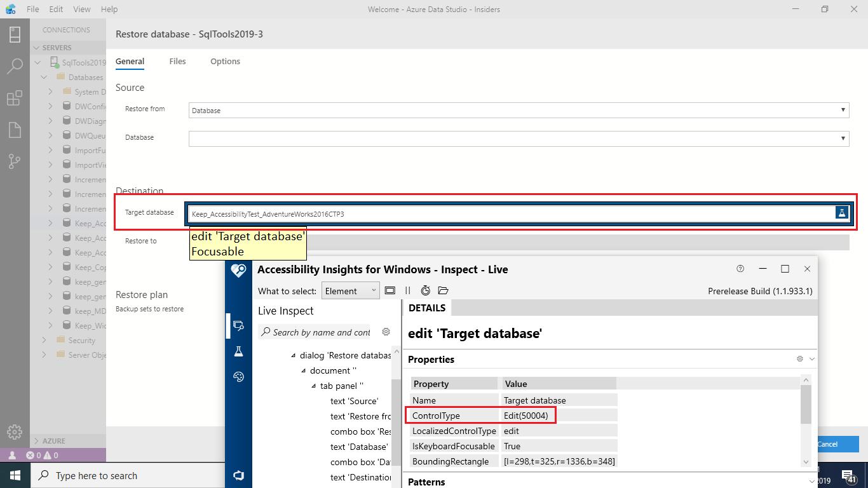Open Source Control from the activity bar

pyautogui.click(x=15, y=161)
